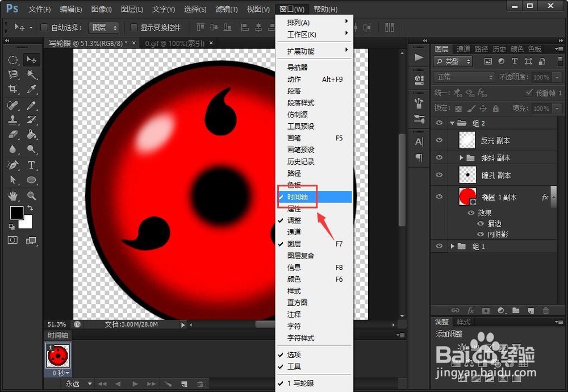Select the Path Selection tool
The height and width of the screenshot is (392, 568).
13,180
